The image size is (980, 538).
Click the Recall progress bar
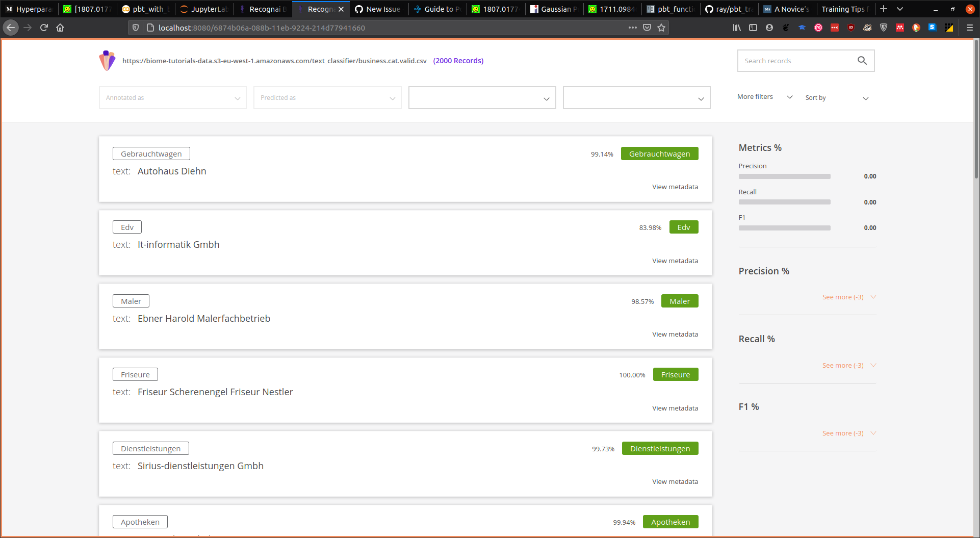(x=784, y=202)
